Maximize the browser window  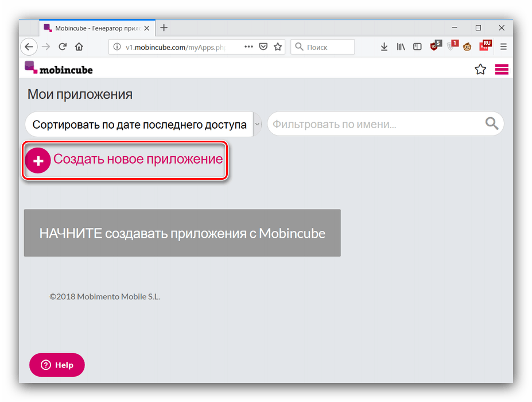(478, 28)
